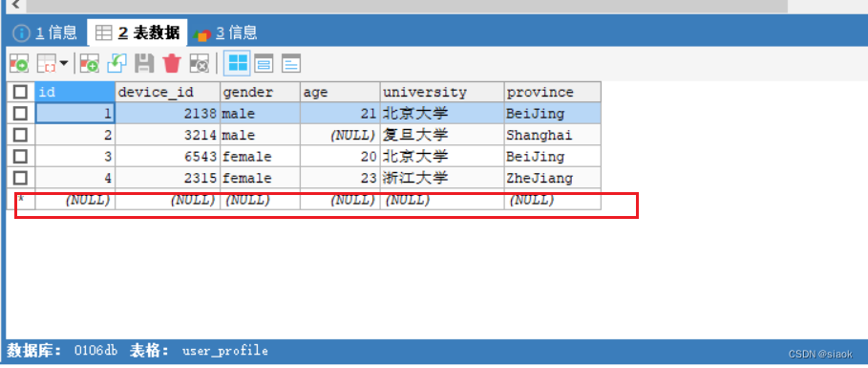
Task: Click the horizontal scrollbar left arrow
Action: (15, 5)
